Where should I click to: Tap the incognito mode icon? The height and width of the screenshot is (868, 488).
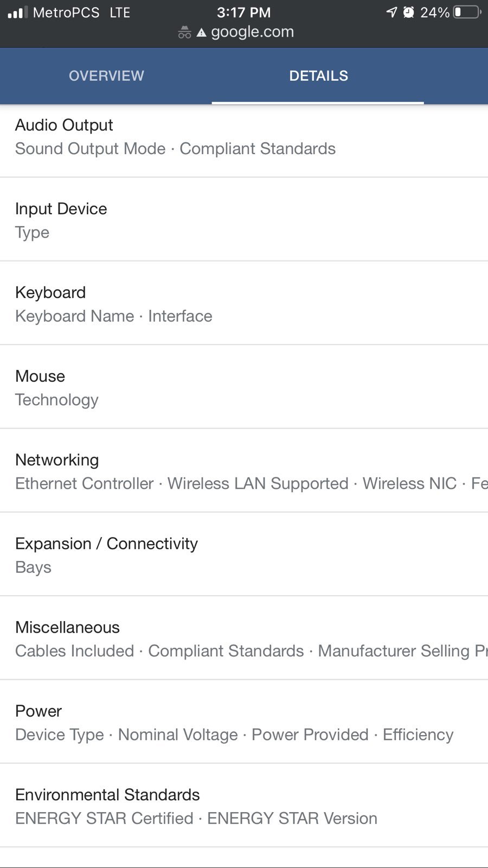click(184, 33)
